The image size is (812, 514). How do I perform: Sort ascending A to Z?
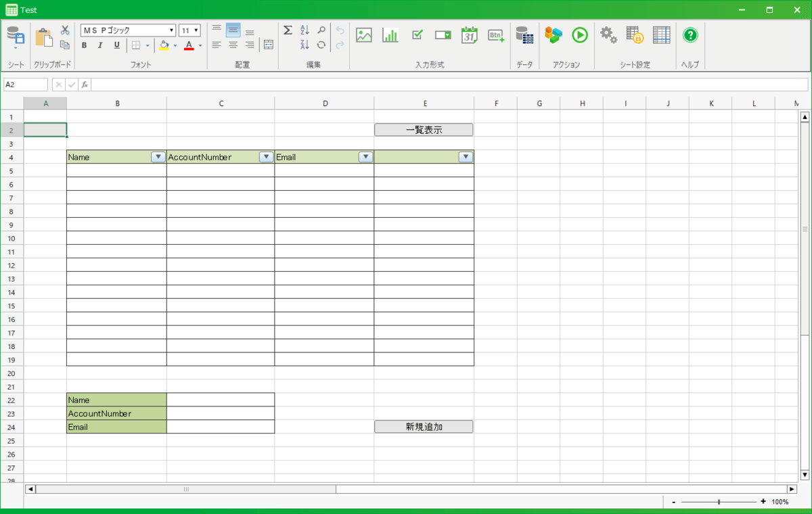(x=304, y=30)
